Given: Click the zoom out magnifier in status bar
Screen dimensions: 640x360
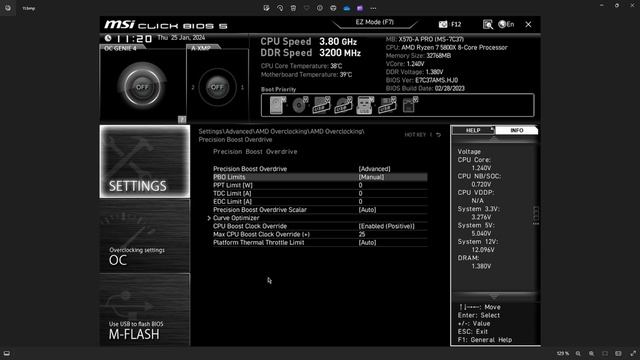Looking at the screenshot, I should pyautogui.click(x=578, y=353).
